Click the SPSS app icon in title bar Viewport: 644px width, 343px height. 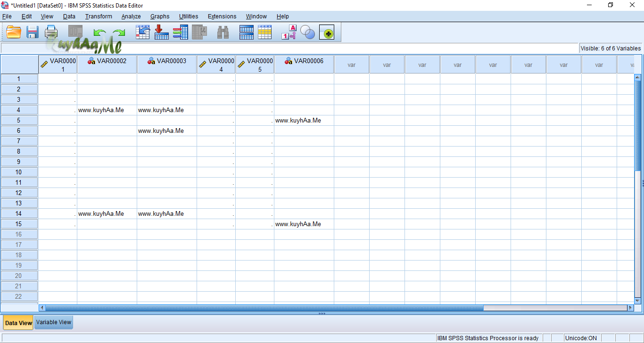[x=5, y=5]
